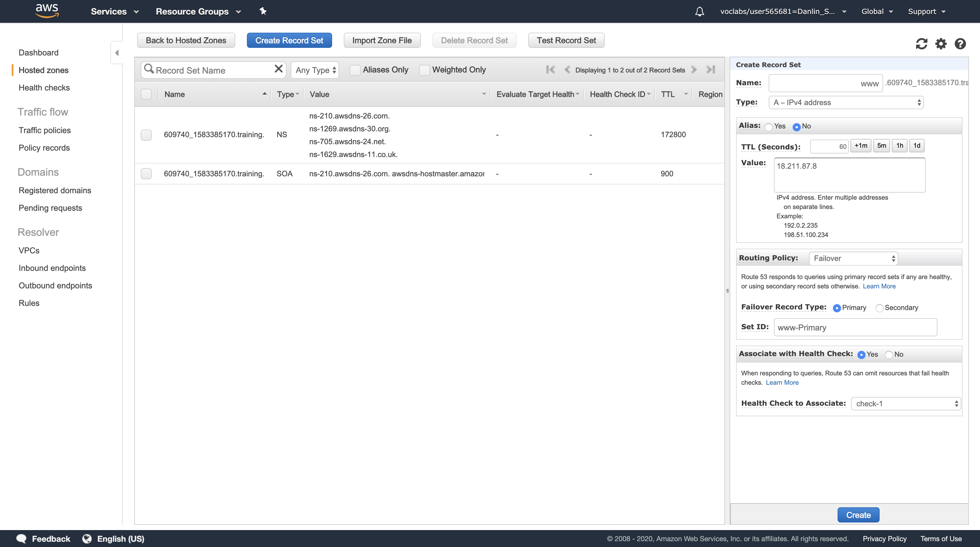The height and width of the screenshot is (547, 980).
Task: Open Health checks in the sidebar
Action: 44,88
